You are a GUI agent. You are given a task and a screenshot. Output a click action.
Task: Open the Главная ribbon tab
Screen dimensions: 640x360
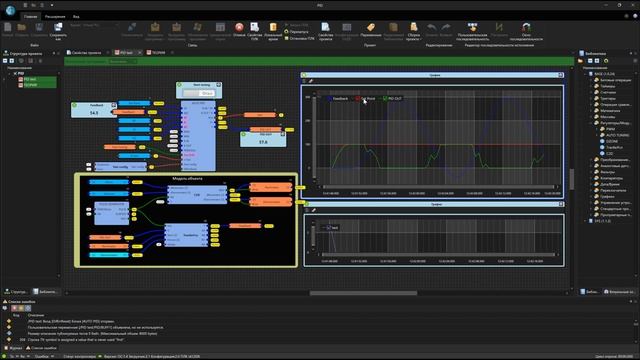[31, 17]
